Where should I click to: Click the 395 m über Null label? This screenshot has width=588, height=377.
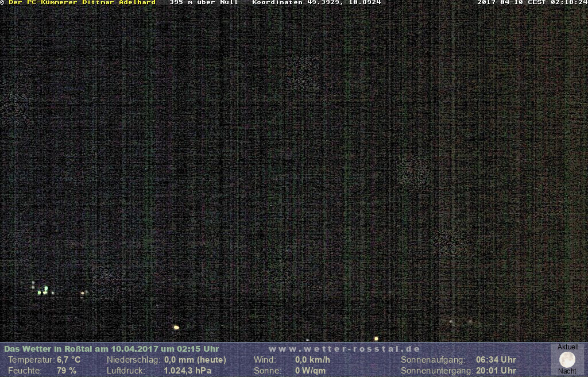204,3
